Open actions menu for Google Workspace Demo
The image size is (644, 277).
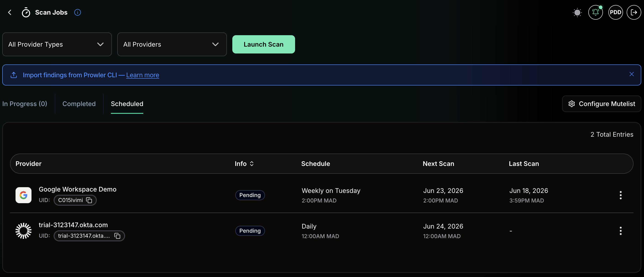[x=620, y=195]
